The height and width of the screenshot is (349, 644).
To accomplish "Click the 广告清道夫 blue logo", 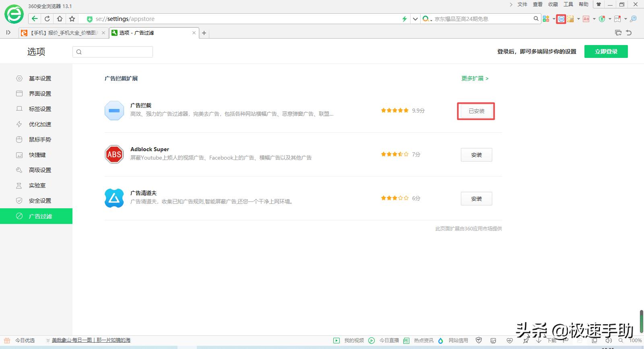I will pos(114,198).
